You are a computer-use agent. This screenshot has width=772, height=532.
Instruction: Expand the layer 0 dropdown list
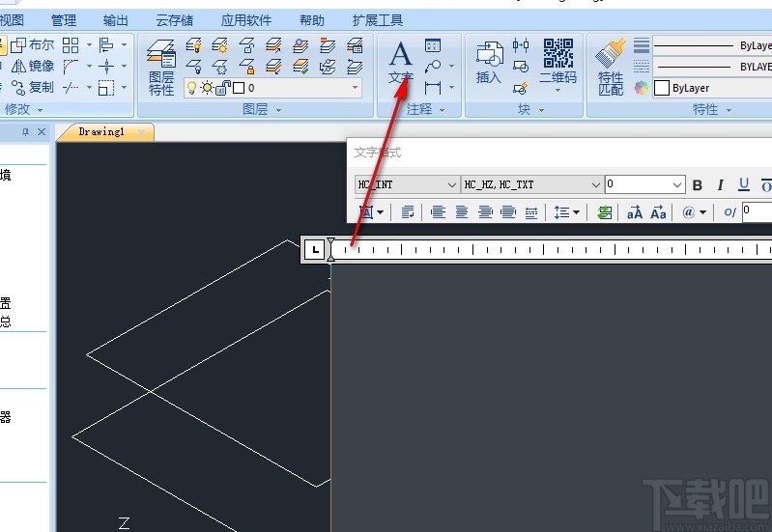(x=355, y=88)
